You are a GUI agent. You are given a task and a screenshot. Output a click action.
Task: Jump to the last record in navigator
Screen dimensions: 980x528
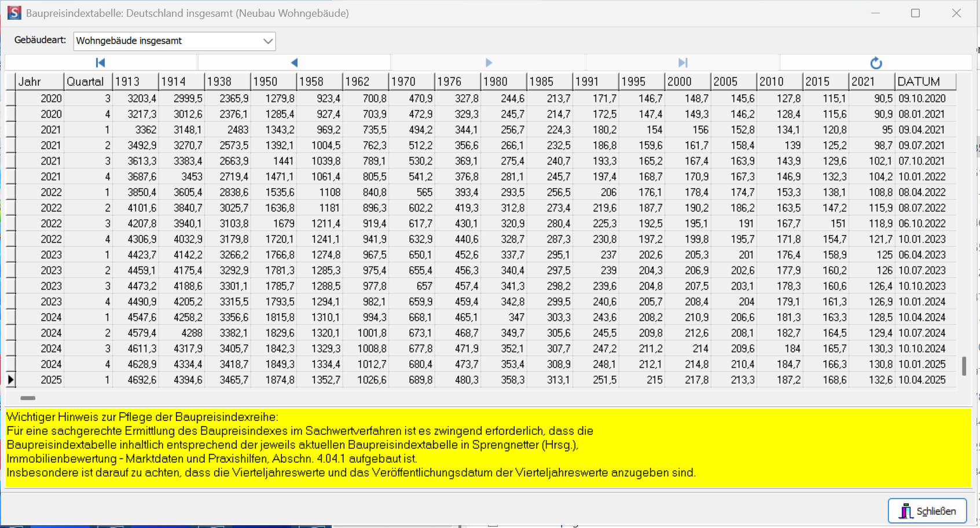click(x=682, y=63)
